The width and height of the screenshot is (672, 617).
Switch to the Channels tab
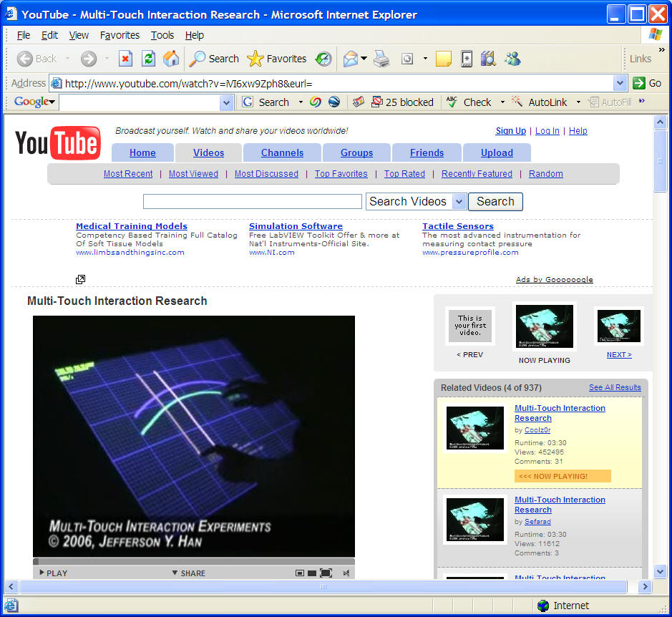[282, 153]
